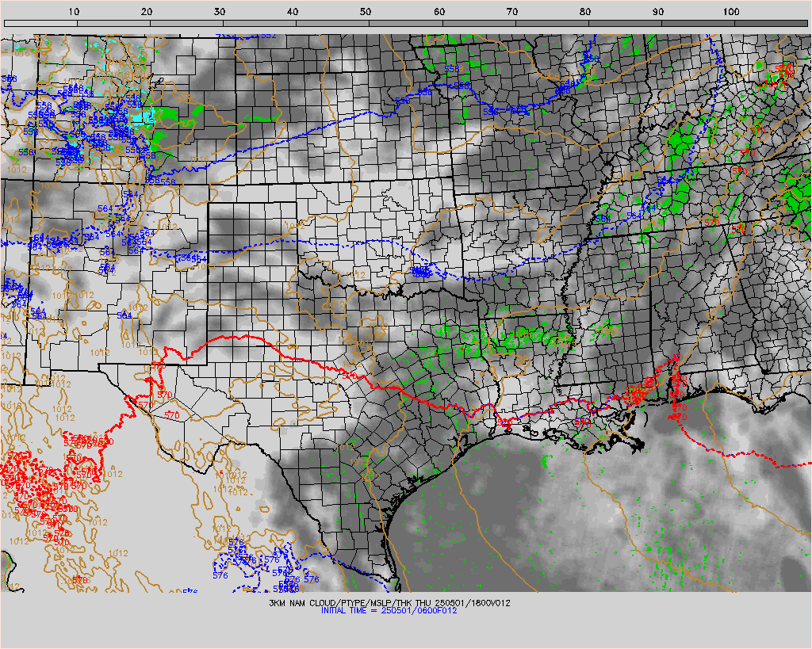Viewport: 812px width, 649px height.
Task: Select scale swatch between 80 and 90
Action: point(625,23)
